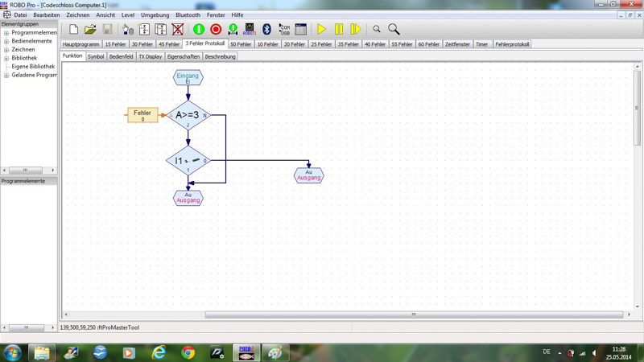644x362 pixels.
Task: Step program with yellow step icon
Action: (x=356, y=29)
